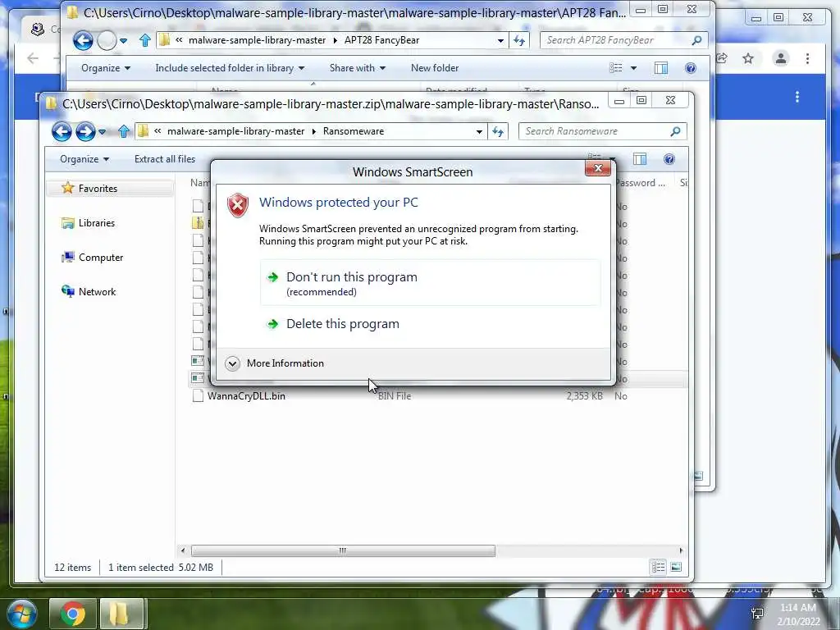
Task: Open view options dropdown arrow in APT28 window
Action: tap(634, 68)
